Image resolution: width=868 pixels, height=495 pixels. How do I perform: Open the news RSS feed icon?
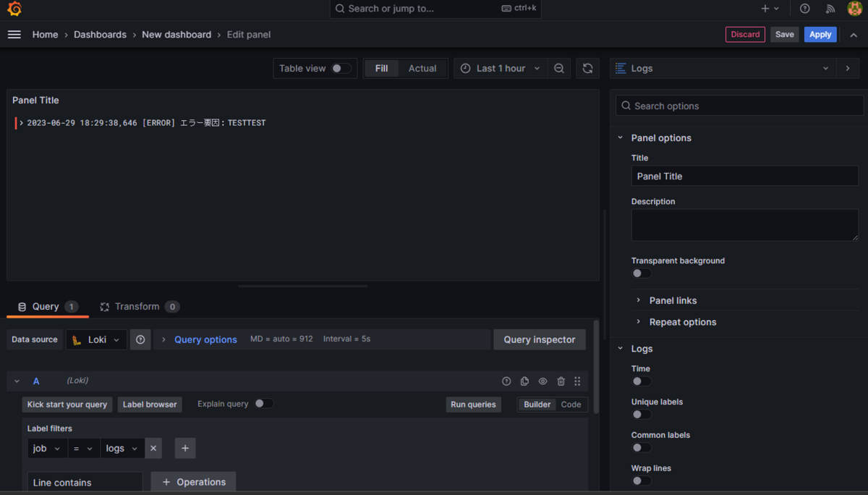pyautogui.click(x=830, y=9)
